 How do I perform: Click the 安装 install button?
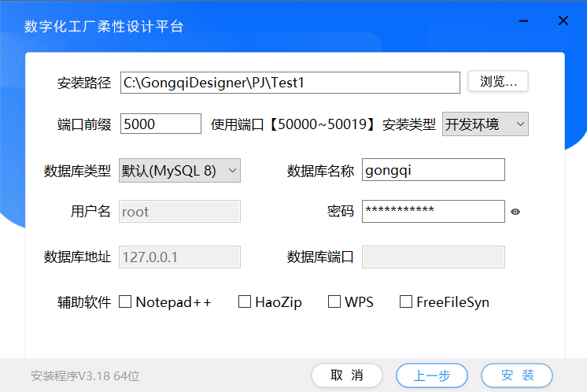[x=517, y=375]
